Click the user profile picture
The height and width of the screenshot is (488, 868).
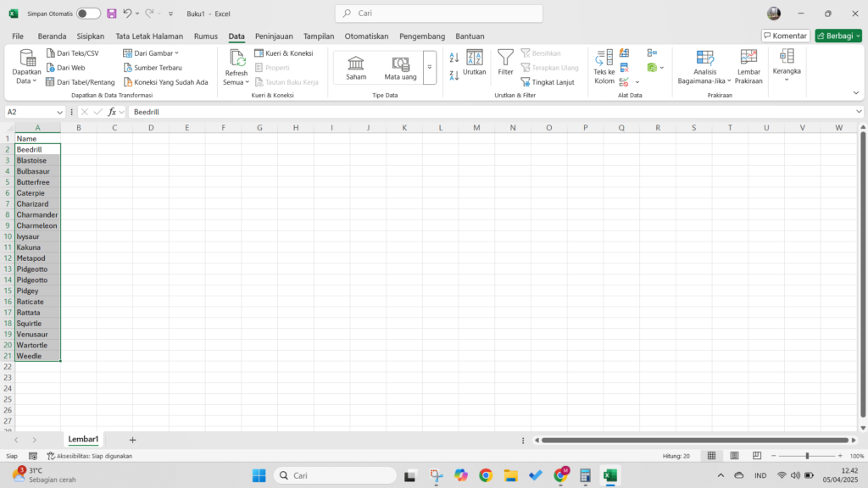[x=774, y=14]
